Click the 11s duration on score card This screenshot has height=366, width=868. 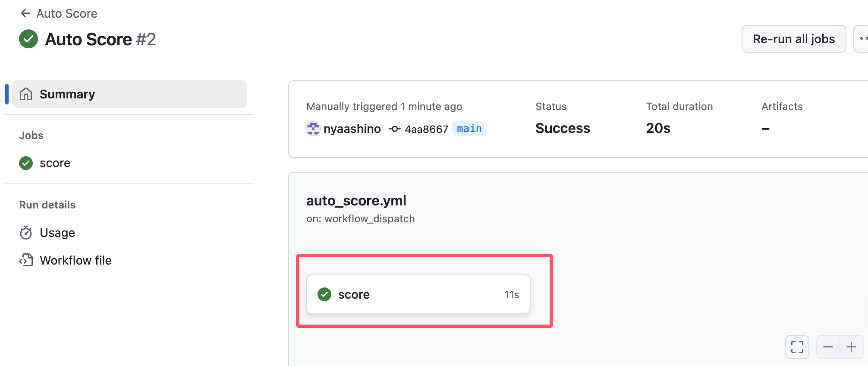(512, 294)
